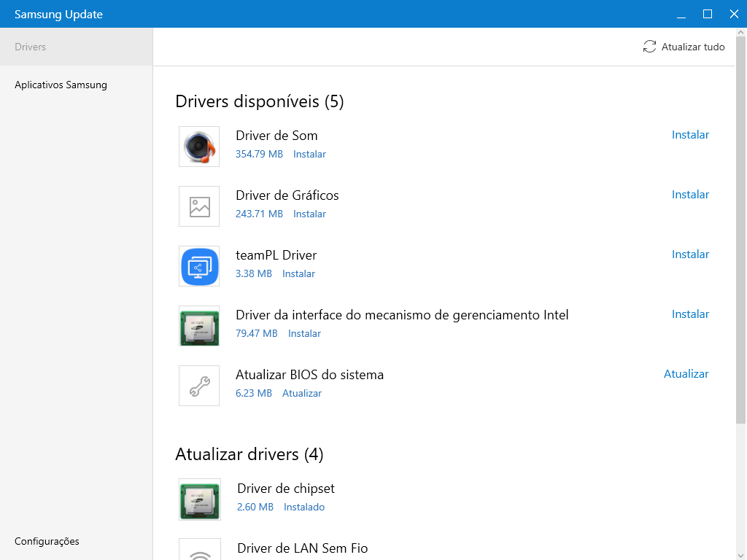This screenshot has height=560, width=747.
Task: Install Driver de Gráficos via right Instalar link
Action: click(690, 195)
